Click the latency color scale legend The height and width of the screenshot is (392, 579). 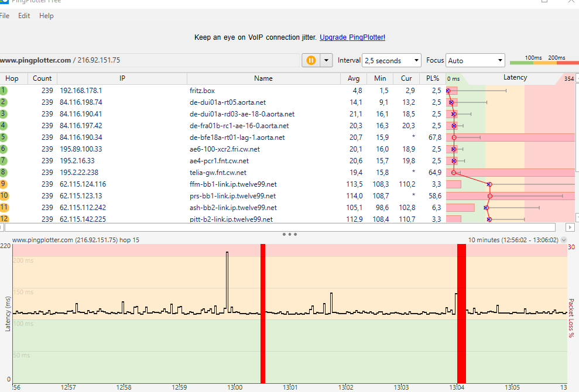click(x=542, y=60)
